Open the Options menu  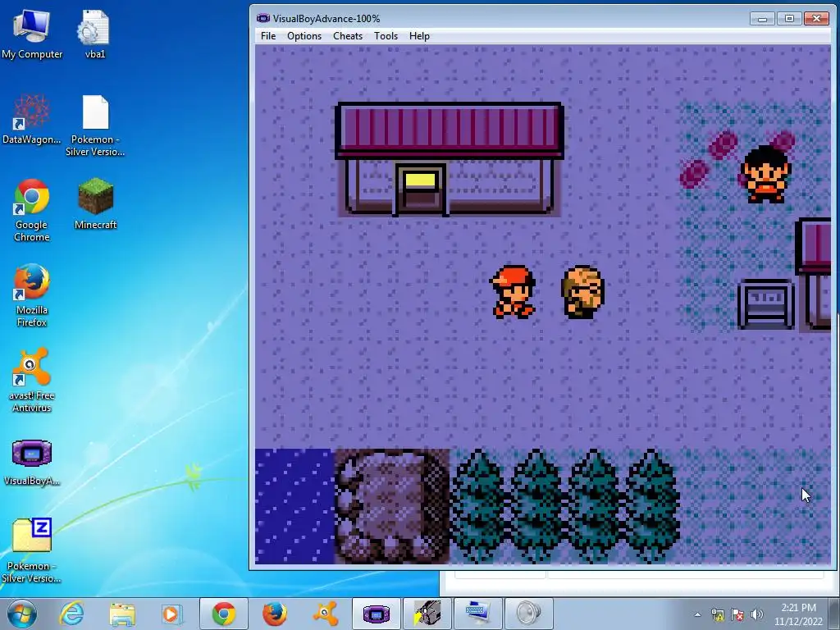click(x=304, y=36)
